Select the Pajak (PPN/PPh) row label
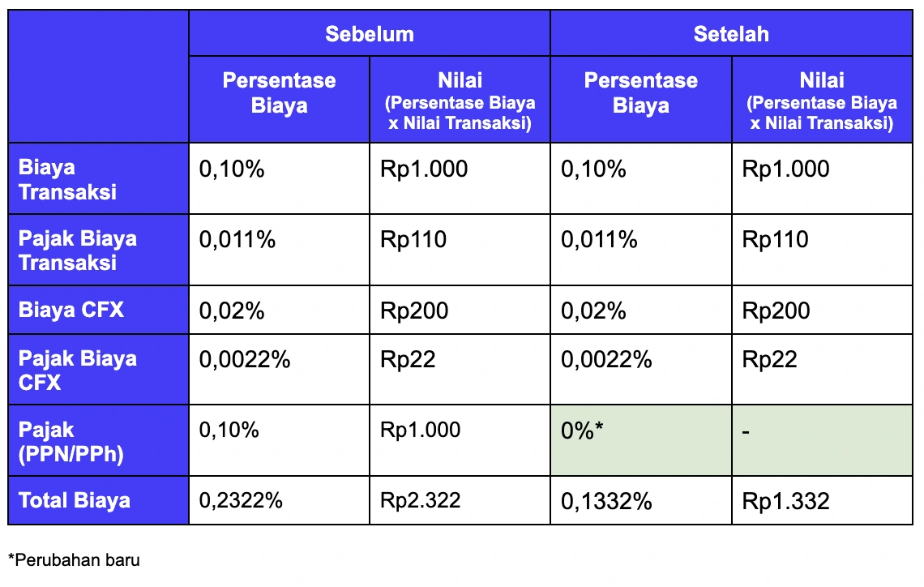The image size is (924, 587). (x=98, y=440)
